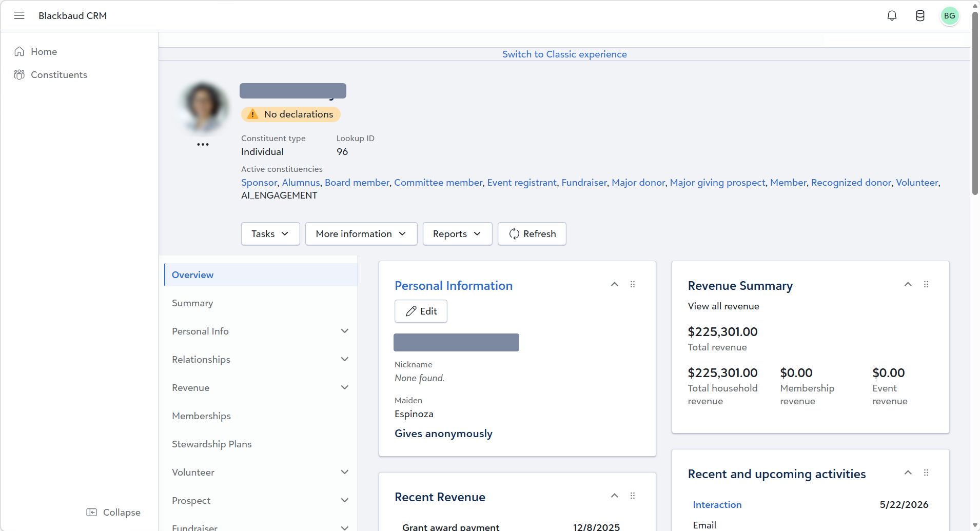Open the Reports dropdown
This screenshot has width=980, height=531.
click(x=457, y=234)
